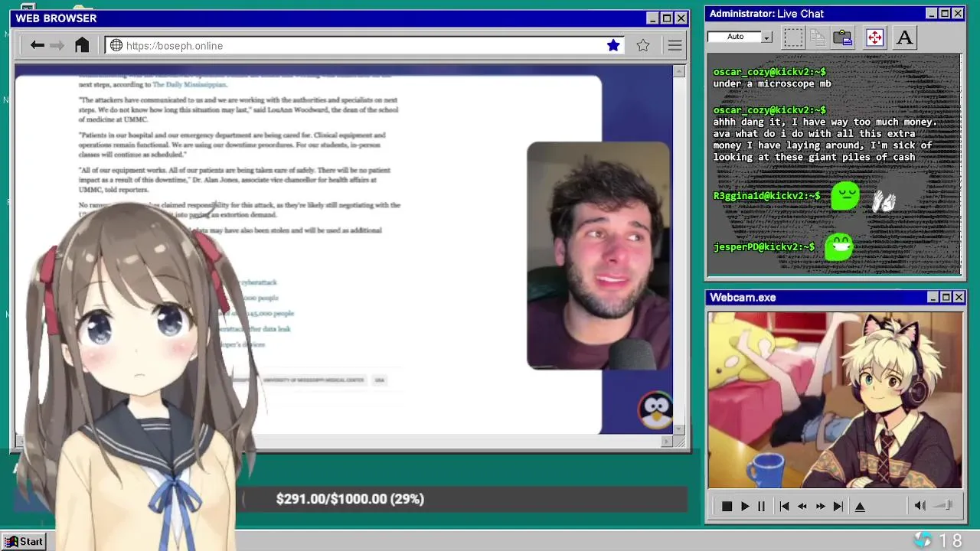Click the copy pages icon in Live Chat
Screen dimensions: 980x551
818,37
